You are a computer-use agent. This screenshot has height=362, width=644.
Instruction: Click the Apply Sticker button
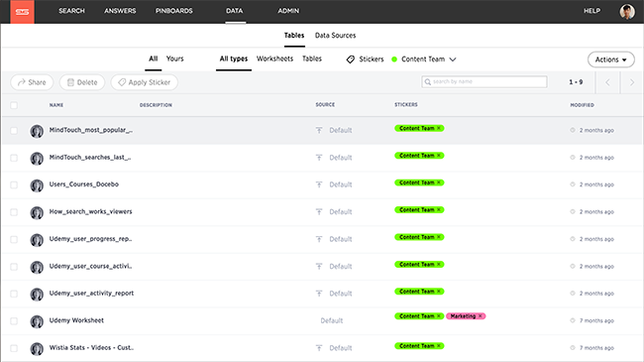tap(145, 82)
